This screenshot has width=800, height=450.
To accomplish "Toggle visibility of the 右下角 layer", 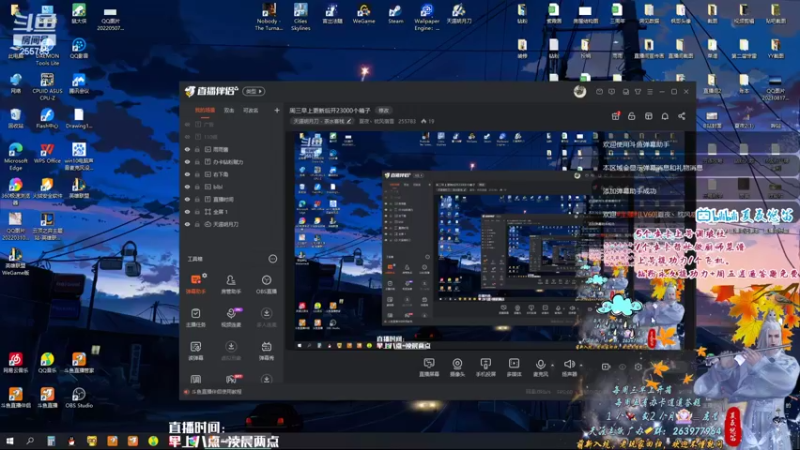I will click(x=187, y=174).
